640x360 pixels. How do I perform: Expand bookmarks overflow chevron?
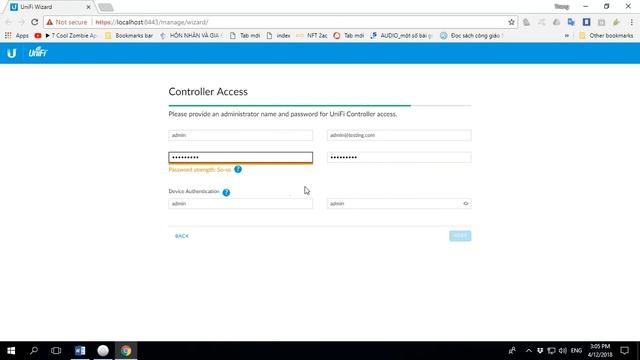point(567,36)
